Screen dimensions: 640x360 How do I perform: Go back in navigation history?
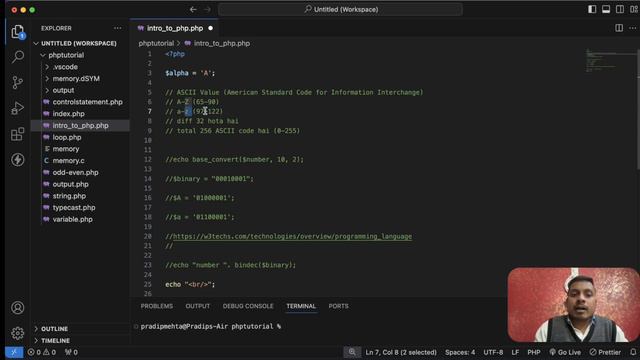click(x=193, y=9)
